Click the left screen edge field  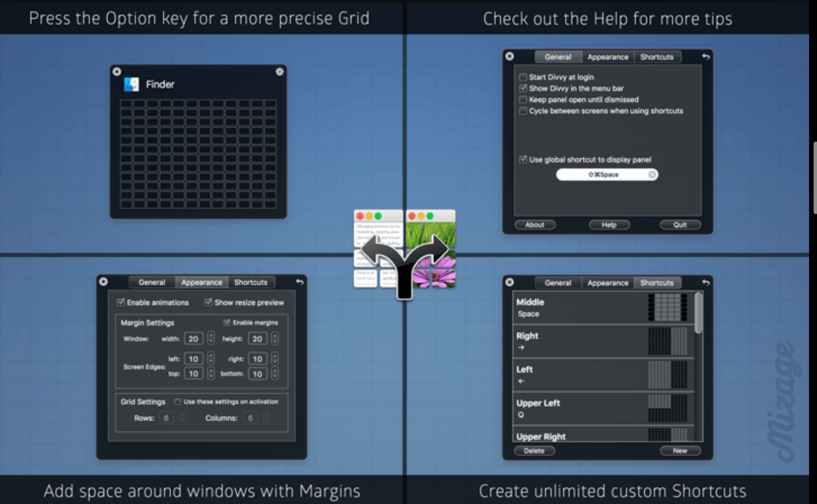[193, 359]
